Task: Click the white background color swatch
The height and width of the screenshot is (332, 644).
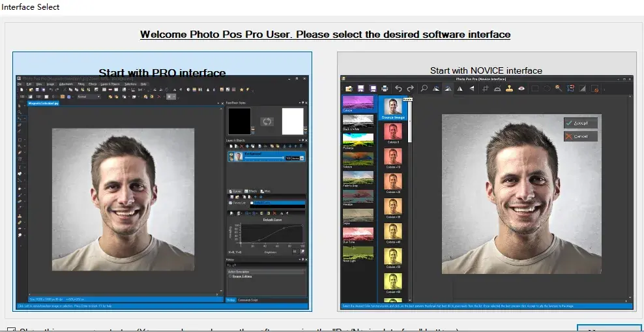Action: 293,121
